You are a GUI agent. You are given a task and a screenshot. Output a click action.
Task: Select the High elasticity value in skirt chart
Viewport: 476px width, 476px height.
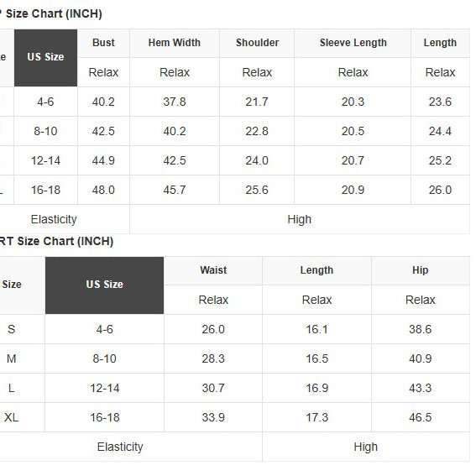coord(366,447)
